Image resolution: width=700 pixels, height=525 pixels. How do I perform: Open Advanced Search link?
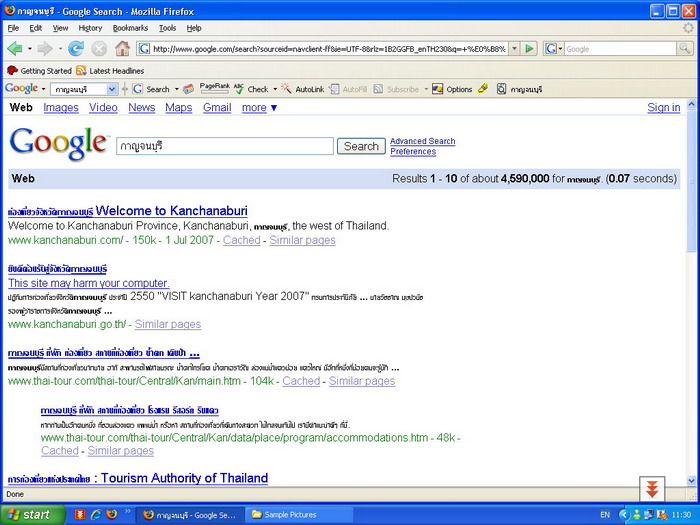(x=423, y=141)
